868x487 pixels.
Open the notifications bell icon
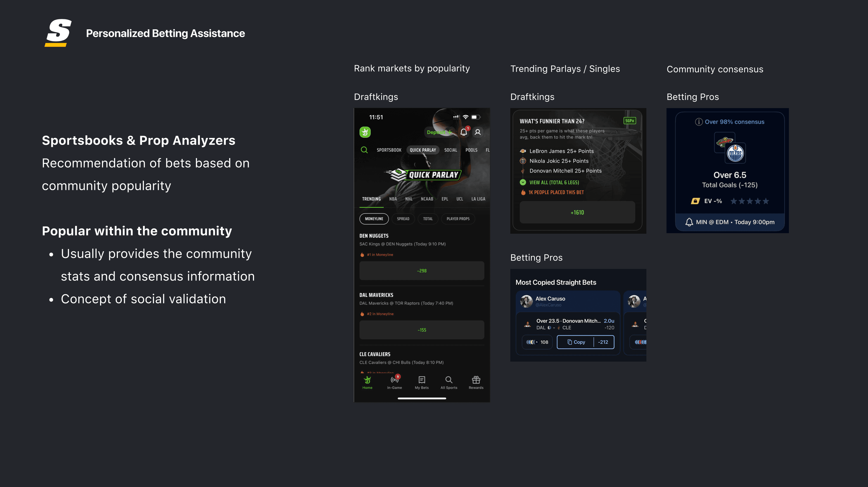pyautogui.click(x=464, y=132)
